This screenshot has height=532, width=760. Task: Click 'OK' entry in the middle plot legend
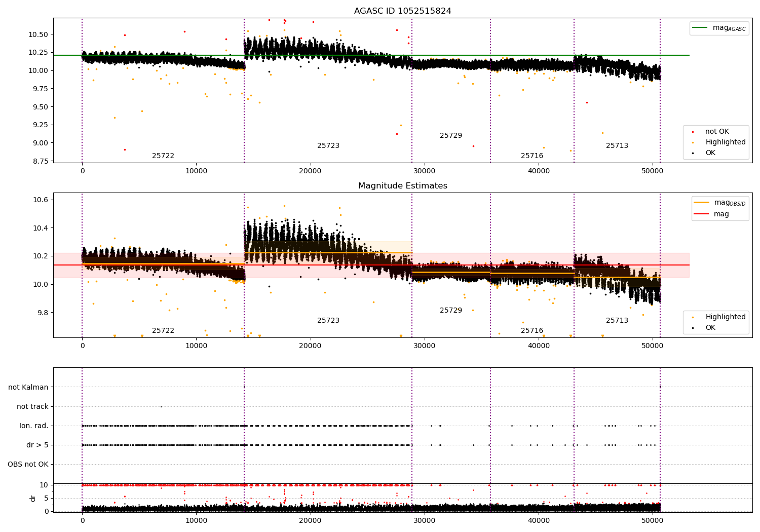710,328
